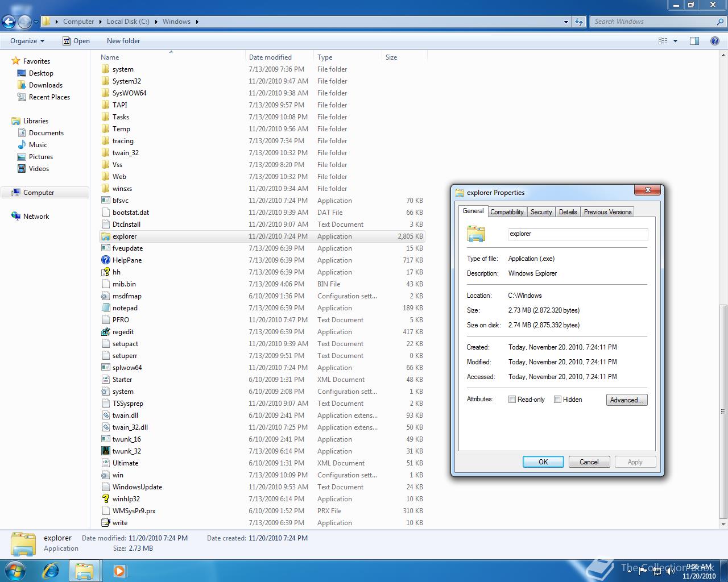Select the winhlp32 application icon
The height and width of the screenshot is (582, 728).
[x=105, y=499]
